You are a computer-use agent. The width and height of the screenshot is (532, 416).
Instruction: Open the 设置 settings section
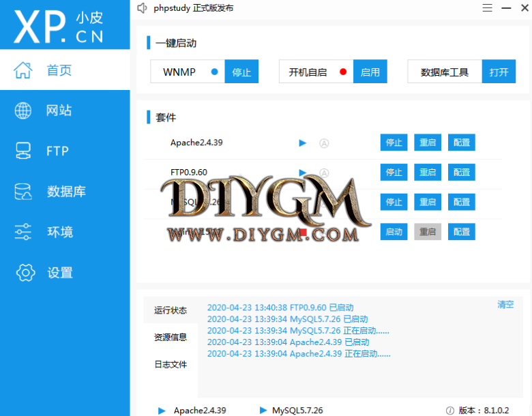[65, 273]
